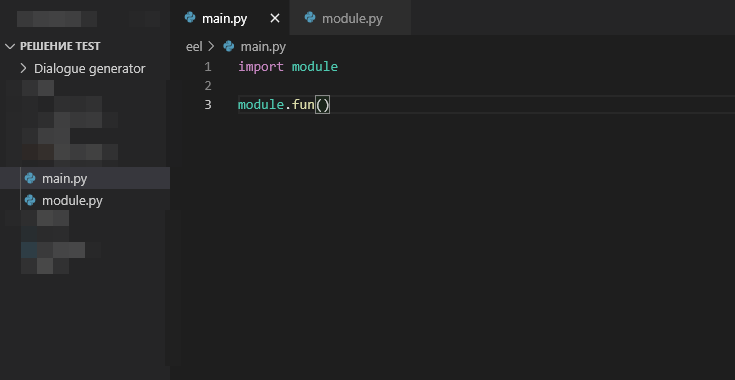Click Python icon beside module.py in explorer
This screenshot has width=735, height=380.
point(30,201)
